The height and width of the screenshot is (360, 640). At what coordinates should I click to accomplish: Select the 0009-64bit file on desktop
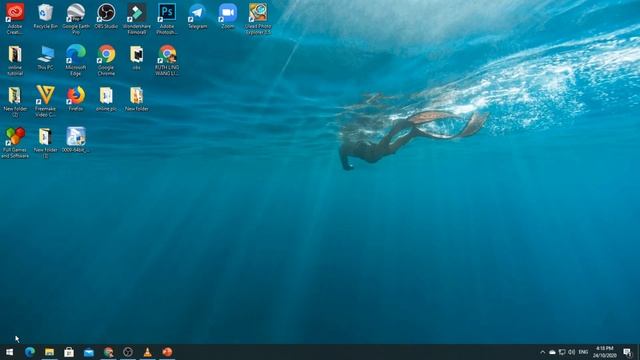click(x=76, y=140)
